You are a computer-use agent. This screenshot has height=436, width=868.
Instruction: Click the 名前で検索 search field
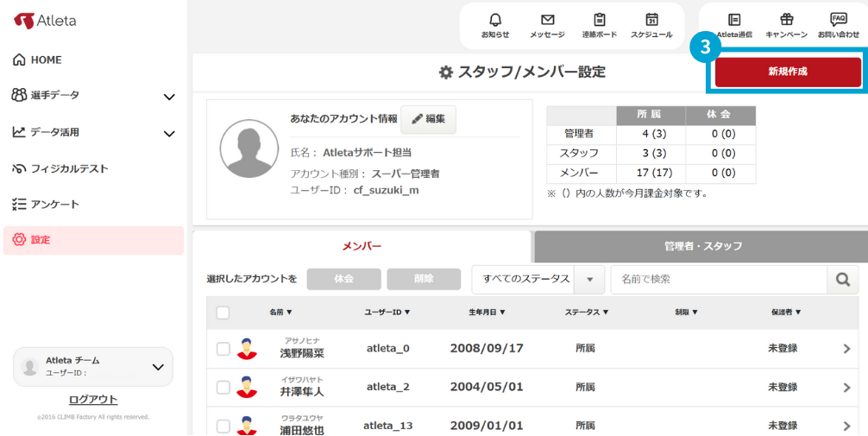tap(718, 279)
